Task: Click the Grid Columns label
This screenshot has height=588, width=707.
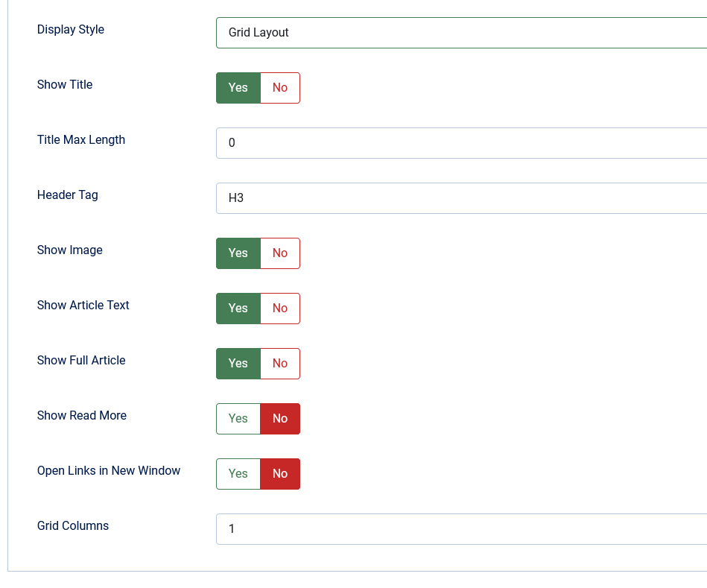Action: [72, 526]
